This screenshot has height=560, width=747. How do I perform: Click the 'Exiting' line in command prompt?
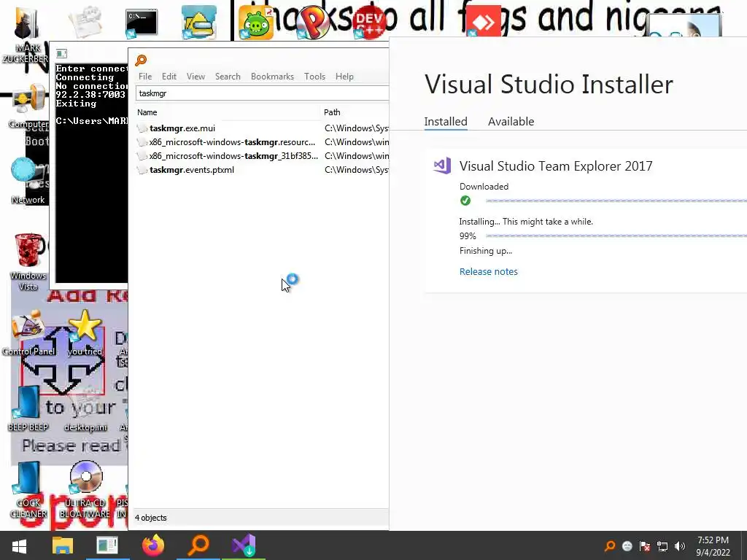pyautogui.click(x=76, y=104)
